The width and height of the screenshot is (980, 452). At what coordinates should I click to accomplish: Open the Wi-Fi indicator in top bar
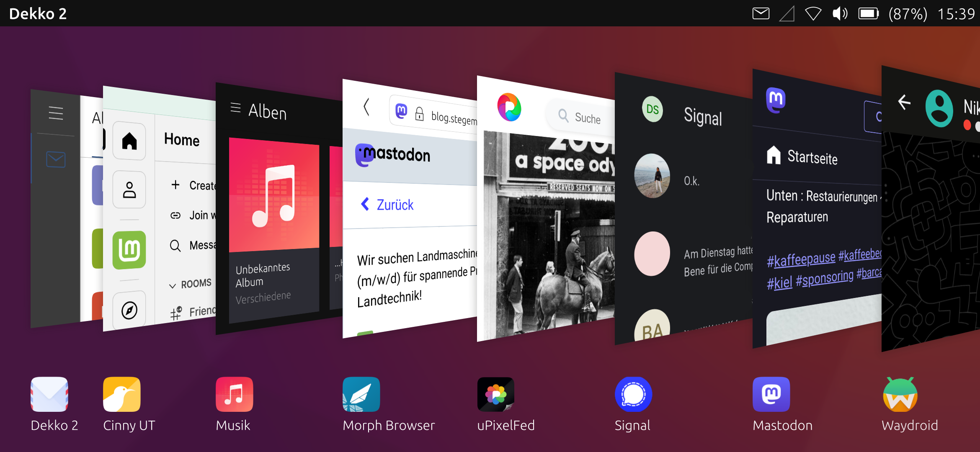813,14
